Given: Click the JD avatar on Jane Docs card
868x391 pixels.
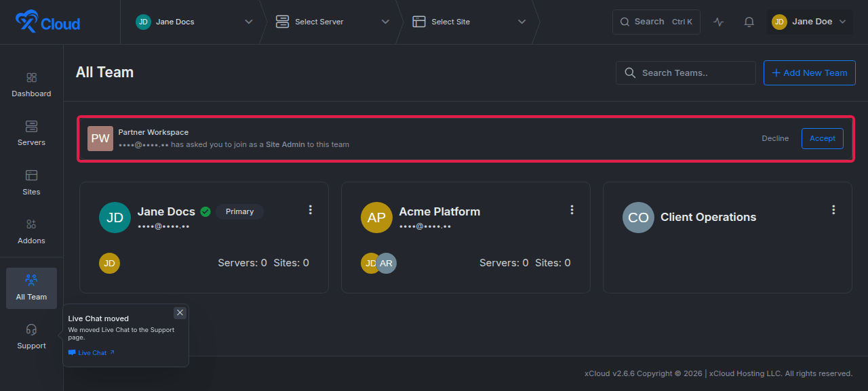Looking at the screenshot, I should [x=115, y=218].
